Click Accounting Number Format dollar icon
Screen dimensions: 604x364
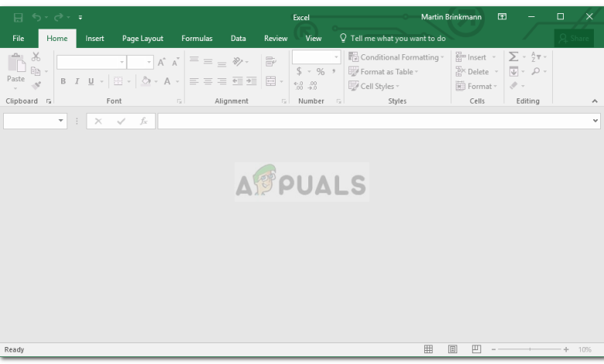point(299,71)
